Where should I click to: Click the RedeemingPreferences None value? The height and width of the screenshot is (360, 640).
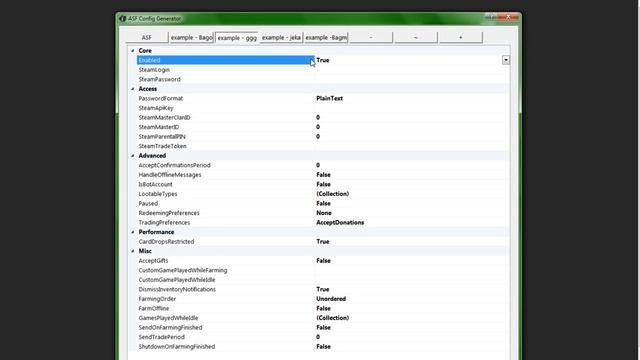coord(324,213)
